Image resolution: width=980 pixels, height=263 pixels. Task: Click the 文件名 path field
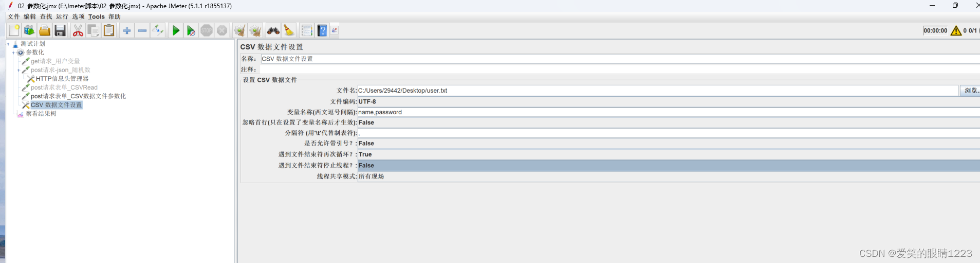pos(658,91)
